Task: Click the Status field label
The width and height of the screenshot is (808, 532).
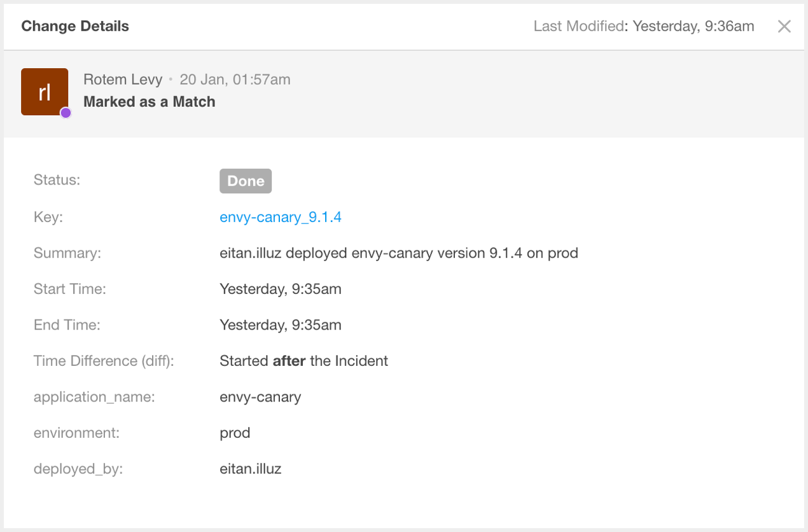Action: pyautogui.click(x=57, y=179)
